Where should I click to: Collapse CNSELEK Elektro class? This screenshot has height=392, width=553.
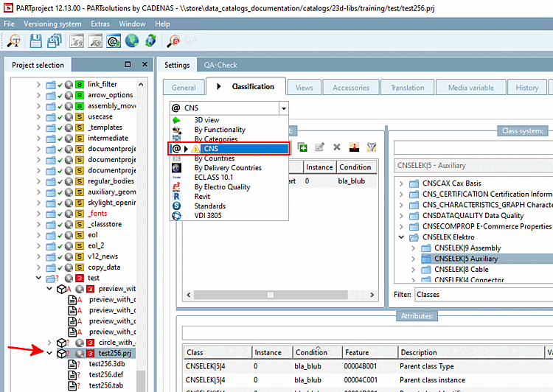coord(401,237)
